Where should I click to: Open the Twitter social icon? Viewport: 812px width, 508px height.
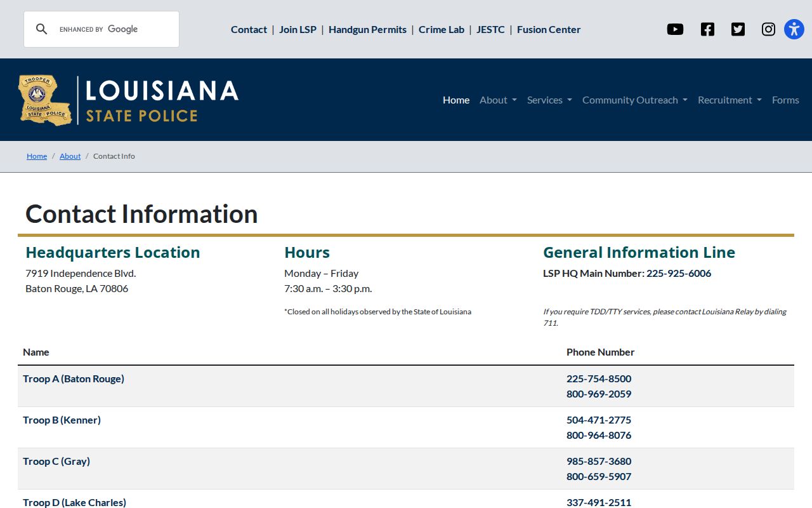point(738,29)
